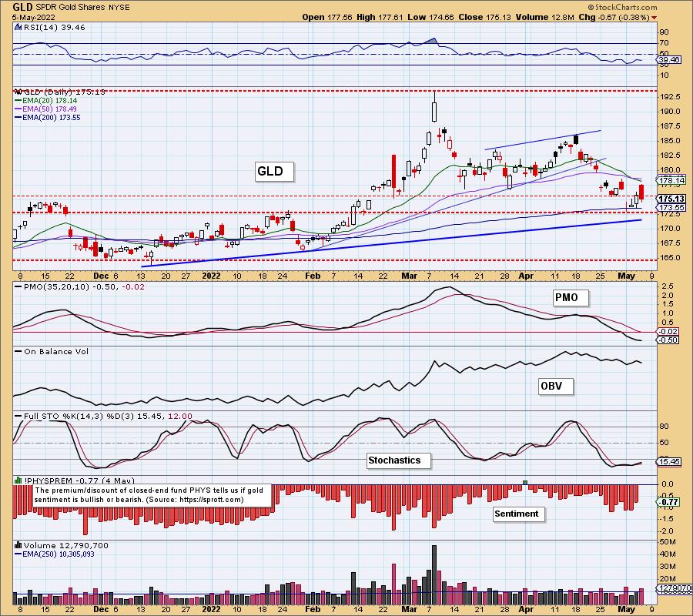The image size is (693, 616).
Task: Click the High 177.61 value
Action: click(379, 17)
